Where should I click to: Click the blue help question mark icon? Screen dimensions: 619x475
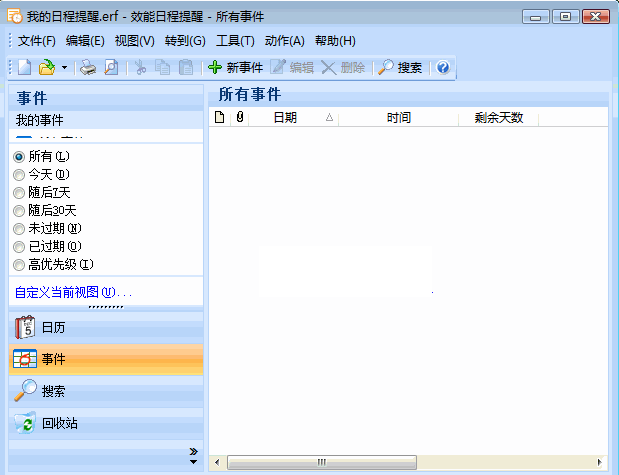coord(443,68)
